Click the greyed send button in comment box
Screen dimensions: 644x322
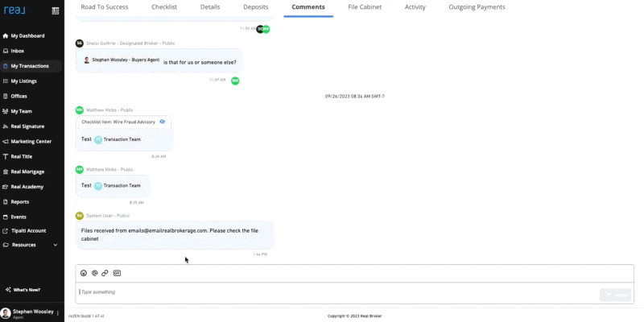pos(615,295)
